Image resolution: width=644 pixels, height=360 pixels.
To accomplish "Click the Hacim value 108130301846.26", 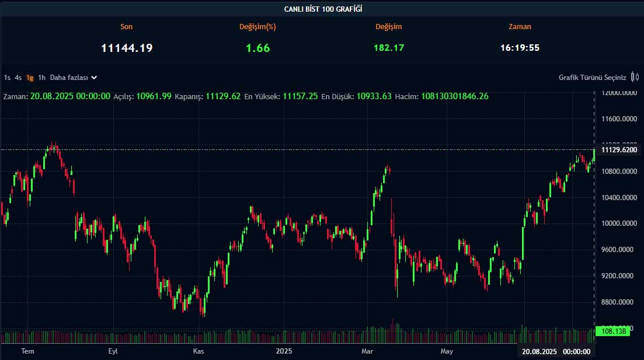I will (455, 96).
